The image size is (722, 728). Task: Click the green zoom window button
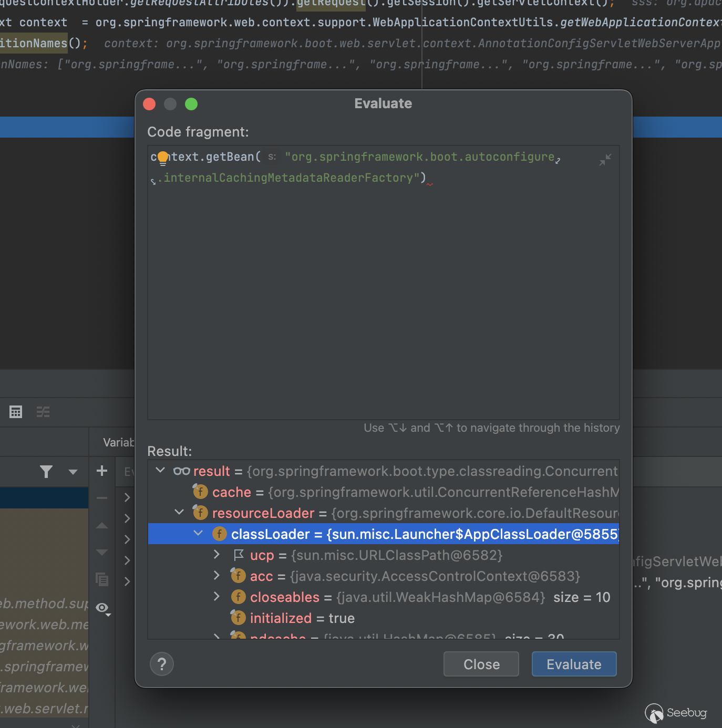pyautogui.click(x=191, y=104)
